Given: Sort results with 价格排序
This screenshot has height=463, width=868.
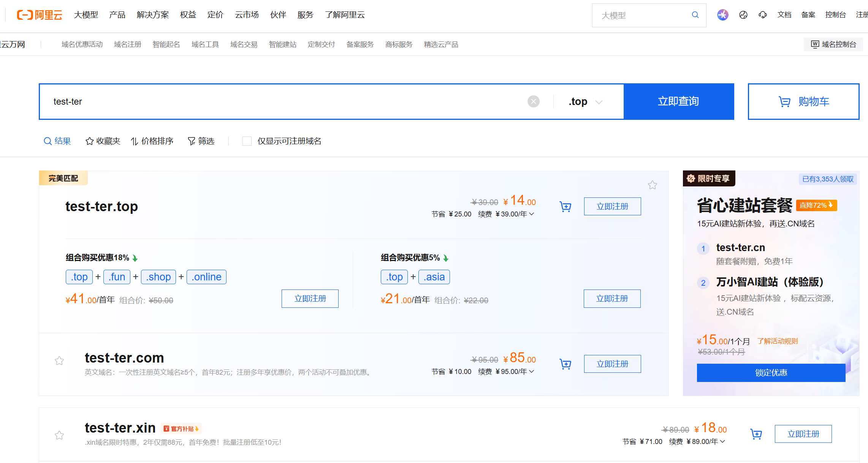Looking at the screenshot, I should point(152,141).
